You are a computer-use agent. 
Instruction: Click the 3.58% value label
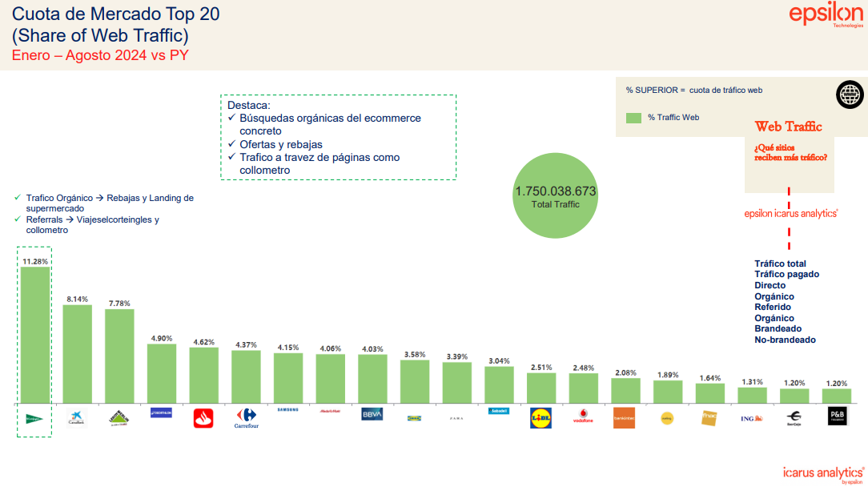(415, 355)
